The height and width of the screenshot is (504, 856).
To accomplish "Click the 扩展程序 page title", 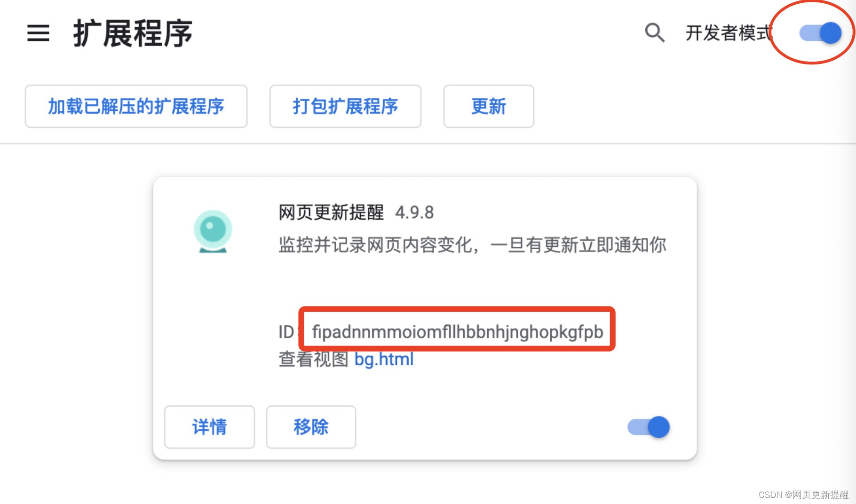I will click(x=133, y=33).
